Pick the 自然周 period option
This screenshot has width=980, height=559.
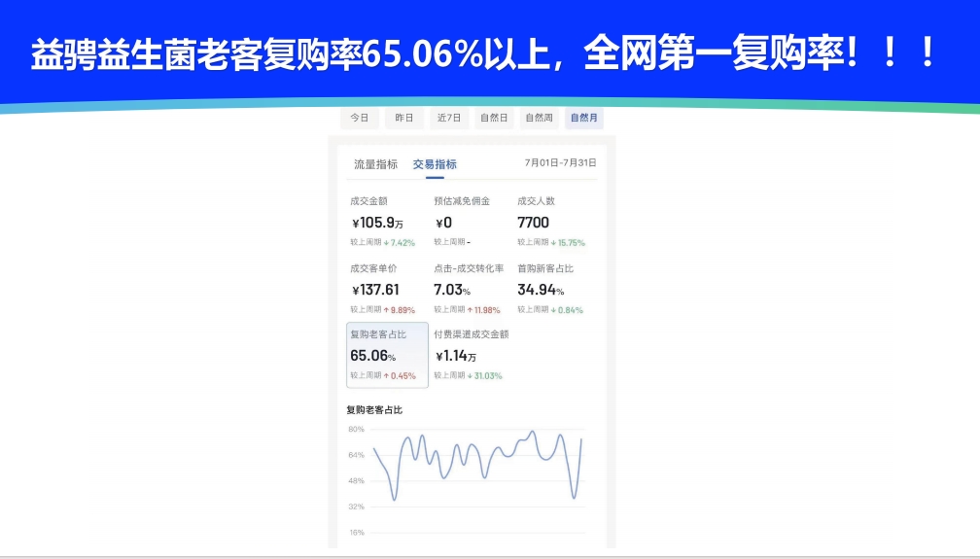pyautogui.click(x=539, y=118)
